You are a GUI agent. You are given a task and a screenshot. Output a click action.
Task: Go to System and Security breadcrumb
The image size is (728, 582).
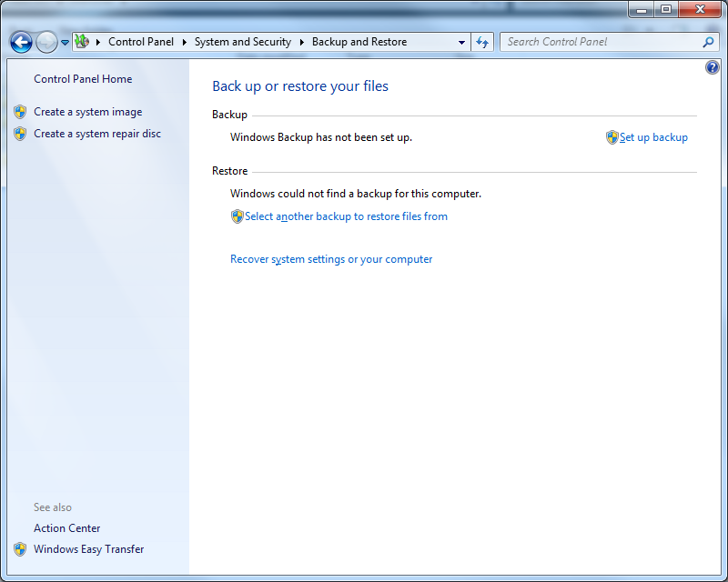pyautogui.click(x=242, y=42)
